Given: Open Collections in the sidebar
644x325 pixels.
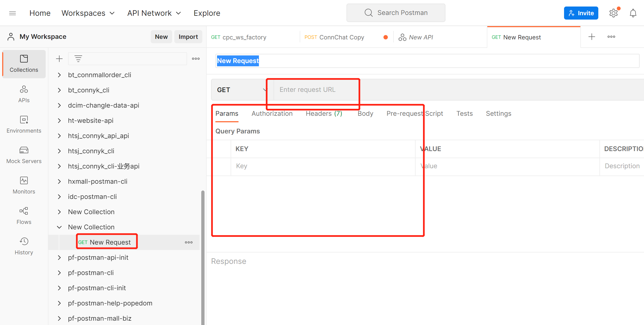Looking at the screenshot, I should [24, 64].
